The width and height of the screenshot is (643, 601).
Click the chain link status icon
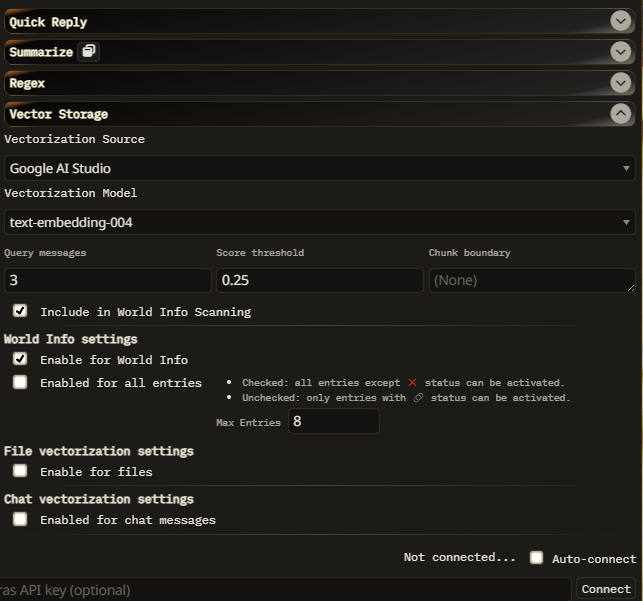[x=418, y=398]
